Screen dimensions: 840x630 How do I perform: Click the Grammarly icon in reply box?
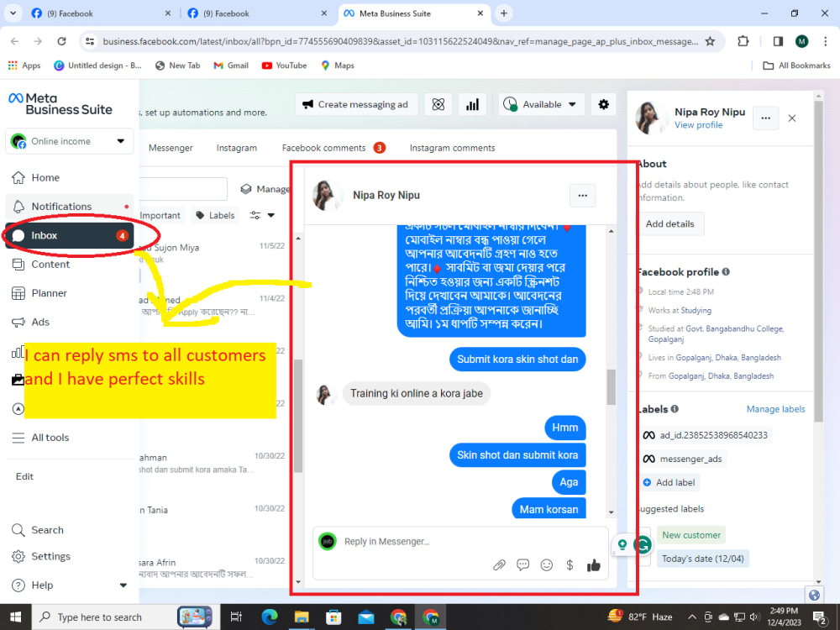643,545
